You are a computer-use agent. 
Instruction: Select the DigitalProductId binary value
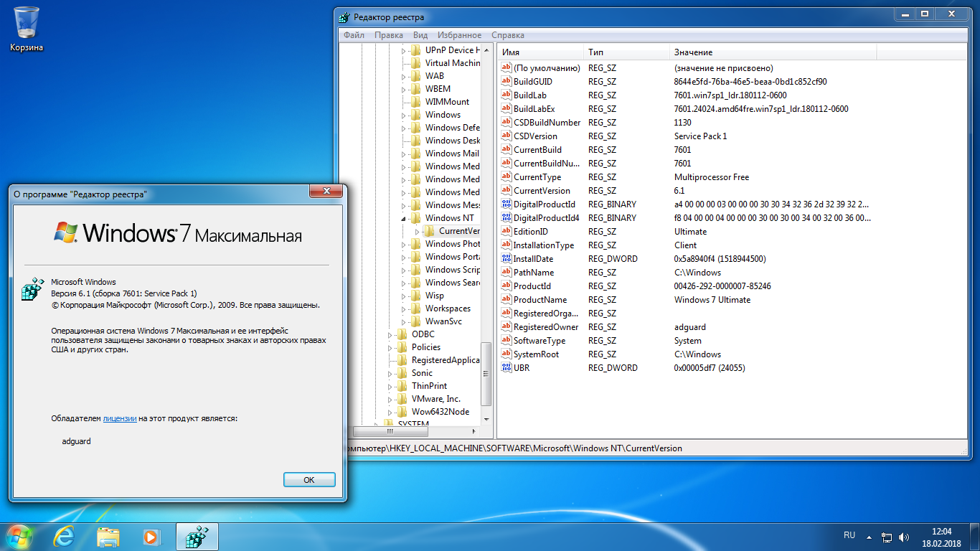coord(544,204)
